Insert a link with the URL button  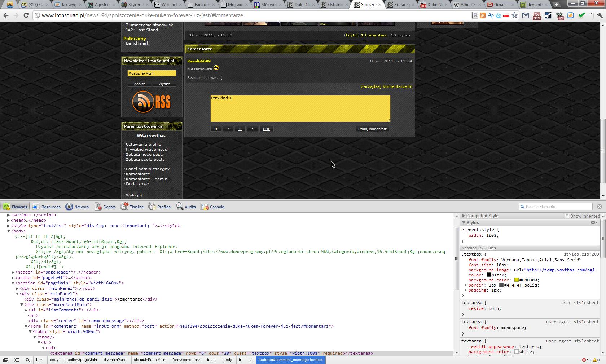coord(266,129)
